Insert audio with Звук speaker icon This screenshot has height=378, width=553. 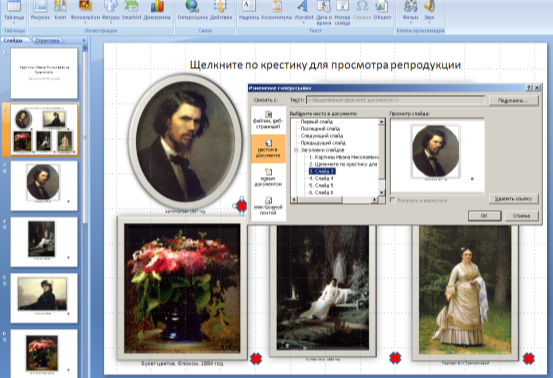(x=429, y=6)
